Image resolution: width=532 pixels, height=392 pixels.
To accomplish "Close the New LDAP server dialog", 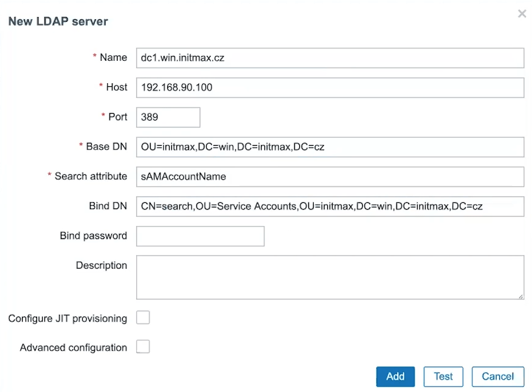I will click(522, 13).
